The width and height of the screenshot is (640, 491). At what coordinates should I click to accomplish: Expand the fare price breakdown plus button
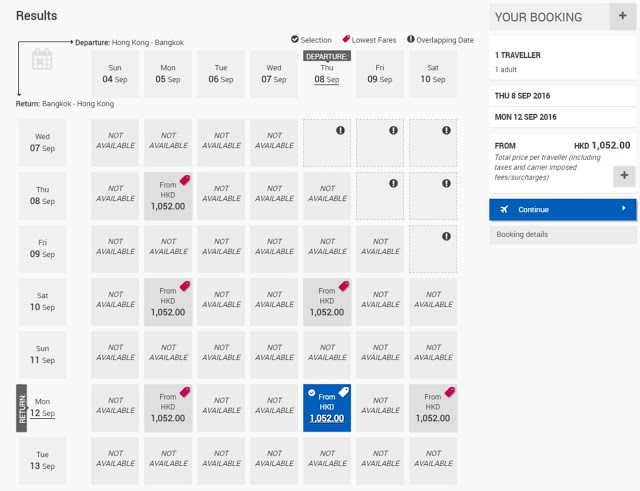[x=623, y=175]
